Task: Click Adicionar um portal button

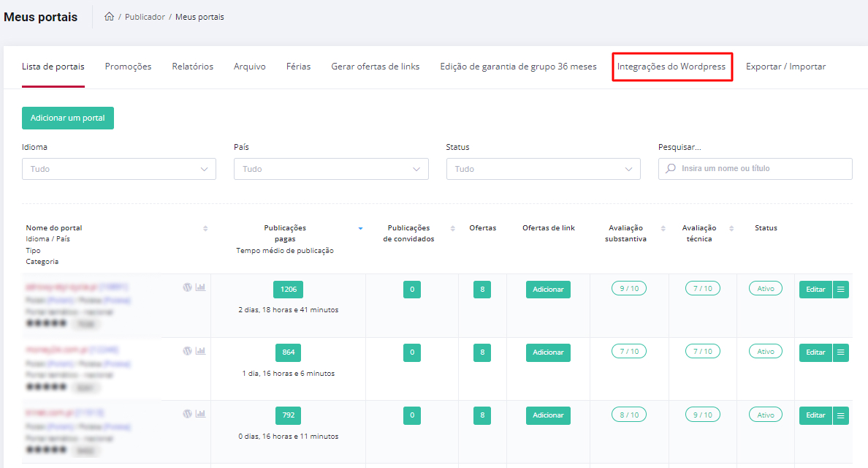Action: tap(67, 118)
